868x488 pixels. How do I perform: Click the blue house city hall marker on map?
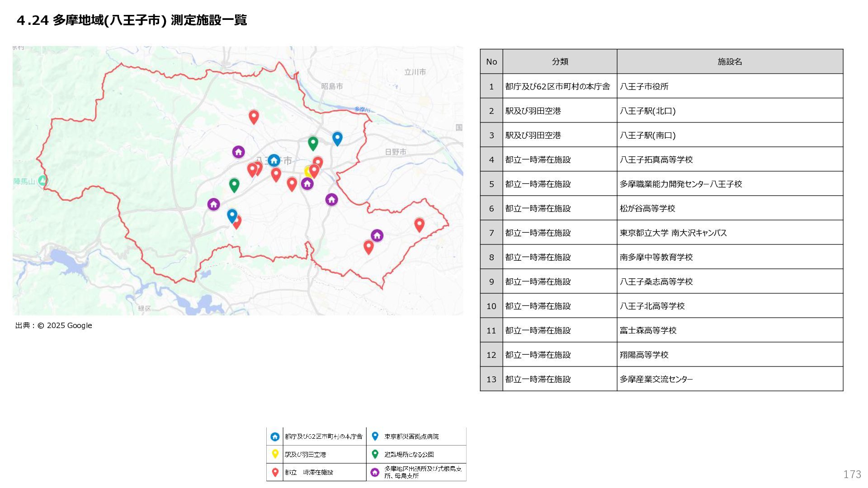(274, 160)
